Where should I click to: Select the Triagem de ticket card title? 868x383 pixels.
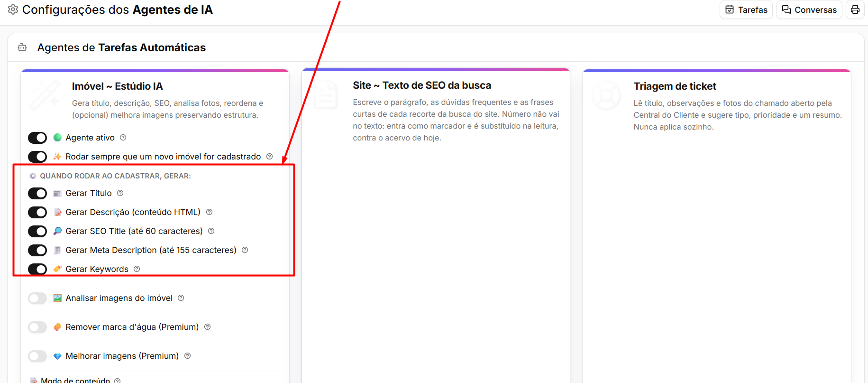pos(675,86)
